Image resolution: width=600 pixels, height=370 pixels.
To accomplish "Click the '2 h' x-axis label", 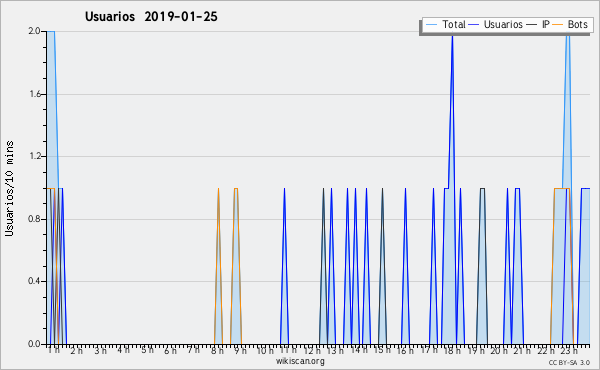I will coord(77,350).
